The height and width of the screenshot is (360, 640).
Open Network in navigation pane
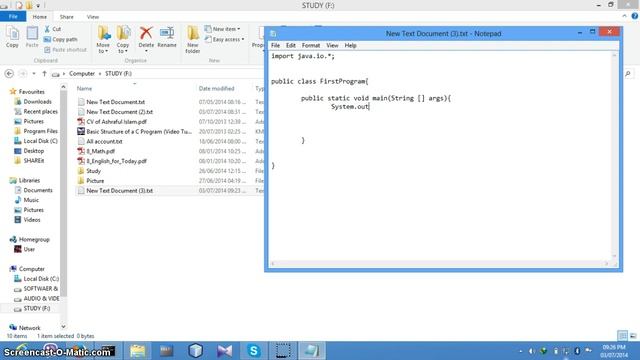point(29,328)
